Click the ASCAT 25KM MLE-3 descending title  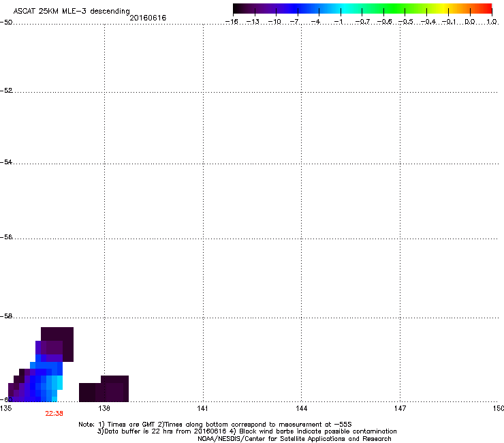pos(72,11)
